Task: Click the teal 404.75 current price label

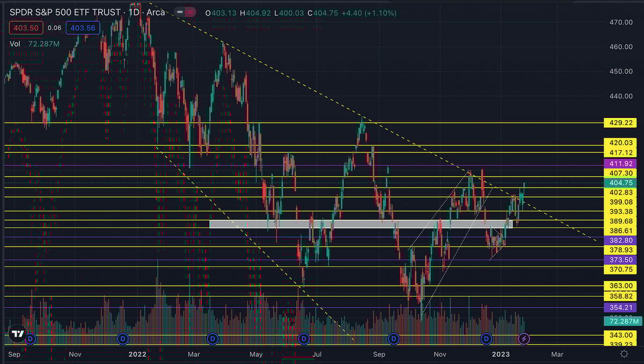Action: pyautogui.click(x=621, y=183)
